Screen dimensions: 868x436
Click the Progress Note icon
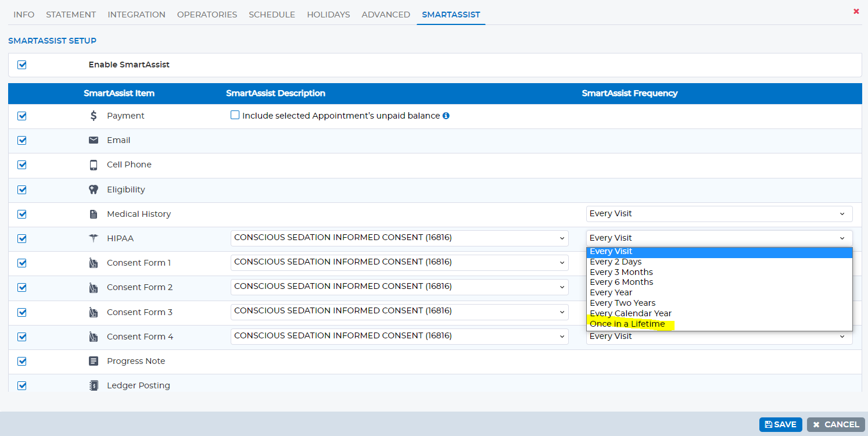(x=94, y=361)
